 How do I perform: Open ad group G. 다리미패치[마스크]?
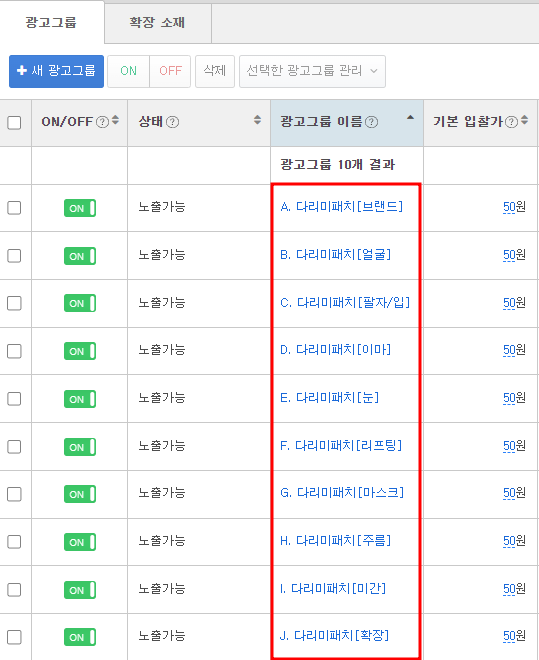tap(342, 493)
